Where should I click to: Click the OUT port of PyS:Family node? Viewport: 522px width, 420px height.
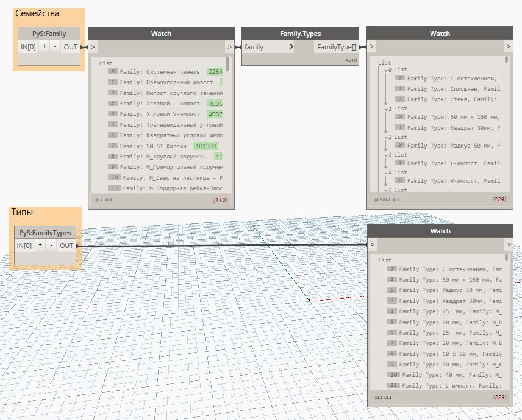coord(71,47)
